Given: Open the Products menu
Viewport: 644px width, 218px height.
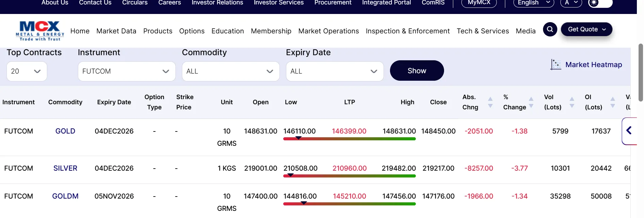Looking at the screenshot, I should click(x=158, y=31).
